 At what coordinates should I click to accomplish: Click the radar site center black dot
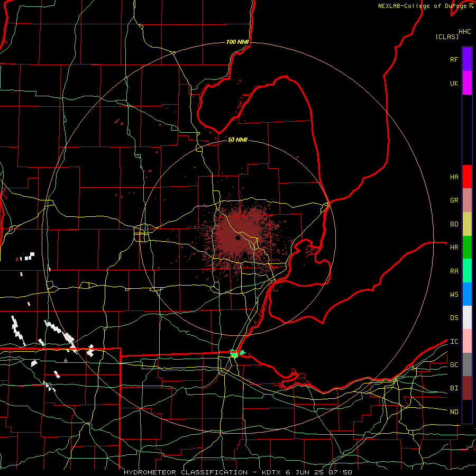237,238
